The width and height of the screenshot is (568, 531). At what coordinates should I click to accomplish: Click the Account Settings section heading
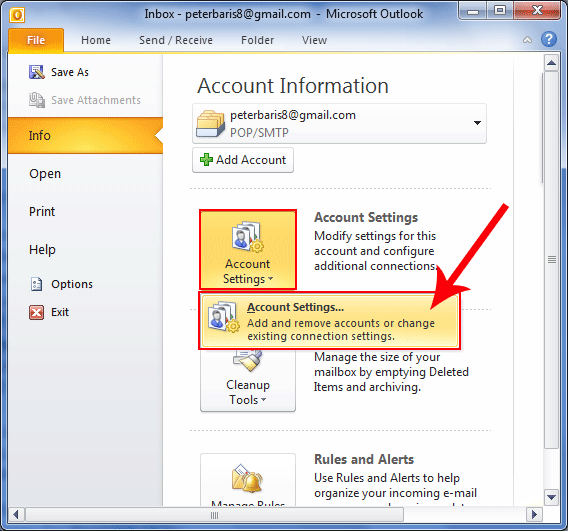pyautogui.click(x=366, y=217)
